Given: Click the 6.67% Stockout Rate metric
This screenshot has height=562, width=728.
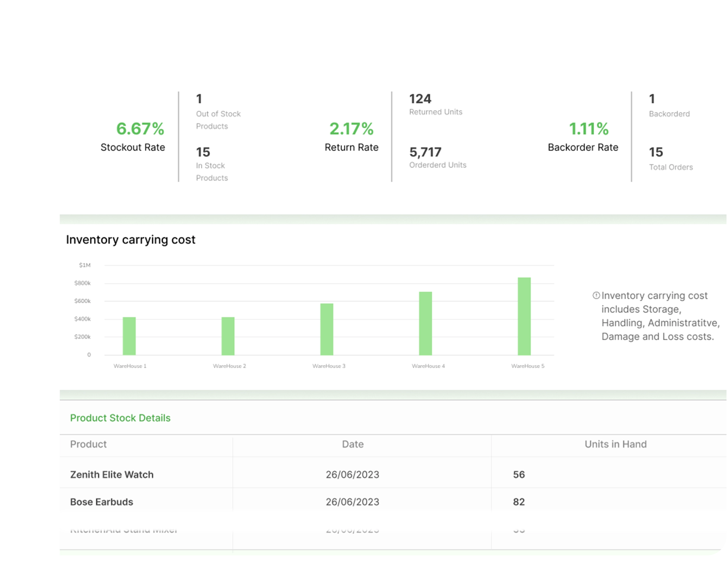Looking at the screenshot, I should tap(140, 129).
